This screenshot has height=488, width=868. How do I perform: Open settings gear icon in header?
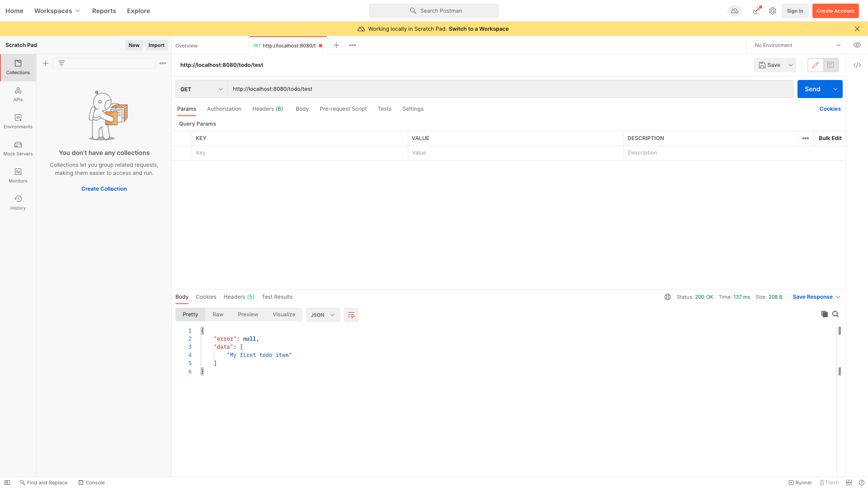pos(773,11)
